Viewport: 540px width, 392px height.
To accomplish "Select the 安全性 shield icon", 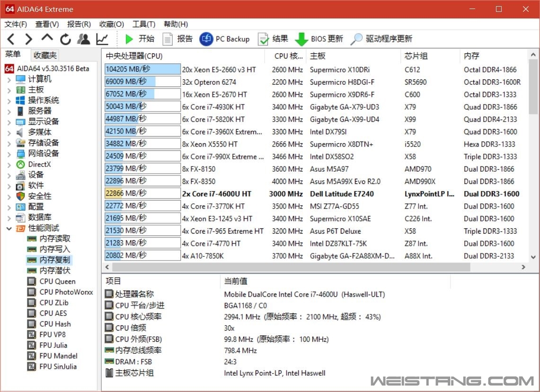I will [21, 196].
